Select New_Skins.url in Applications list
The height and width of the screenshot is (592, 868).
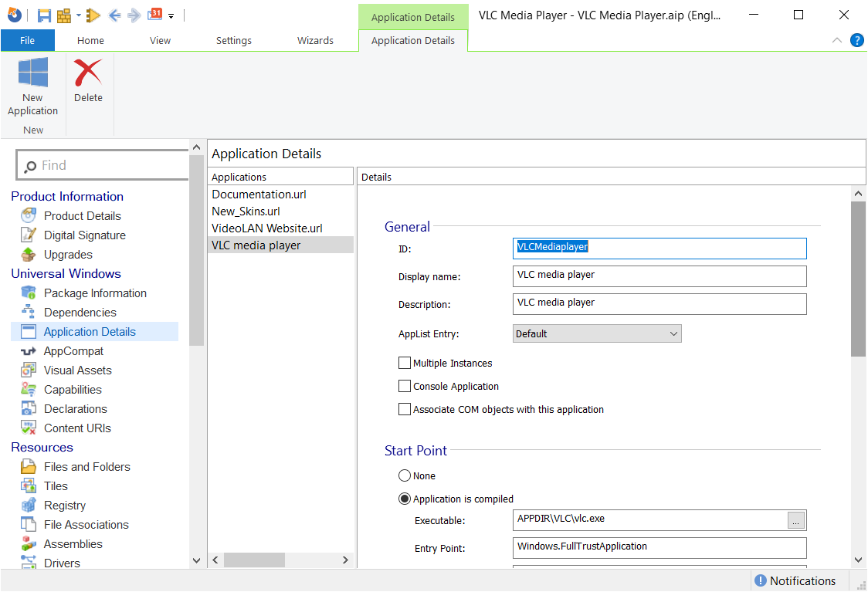tap(280, 211)
